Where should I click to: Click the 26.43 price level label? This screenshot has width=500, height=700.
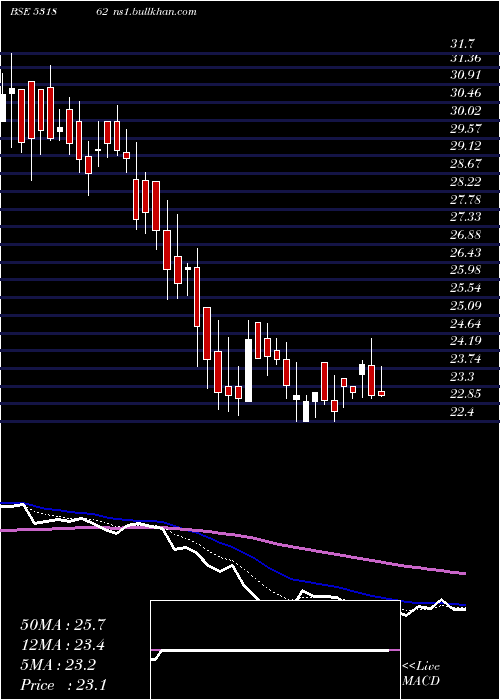point(466,253)
